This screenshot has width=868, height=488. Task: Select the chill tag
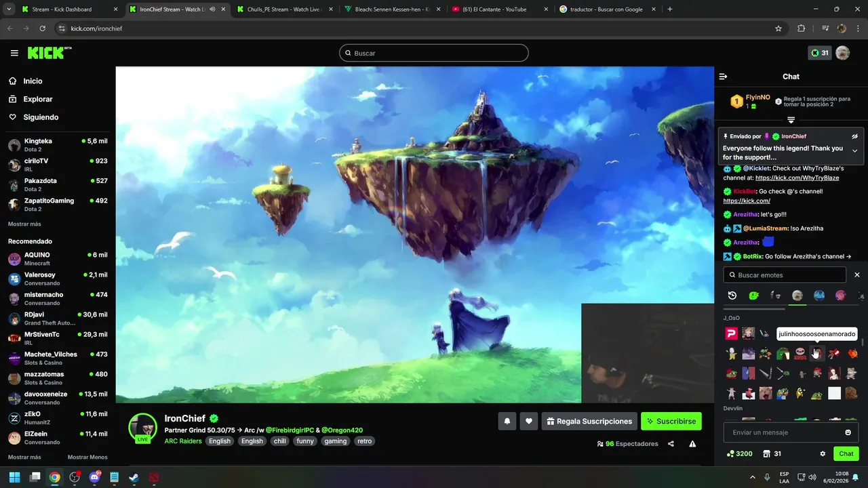(279, 441)
